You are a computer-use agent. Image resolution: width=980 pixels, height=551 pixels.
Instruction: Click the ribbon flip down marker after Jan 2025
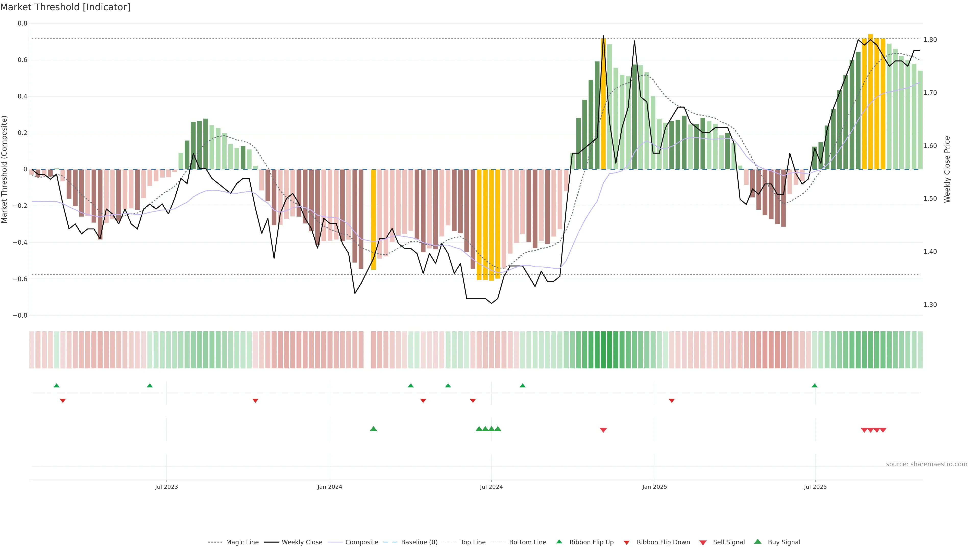(x=671, y=401)
